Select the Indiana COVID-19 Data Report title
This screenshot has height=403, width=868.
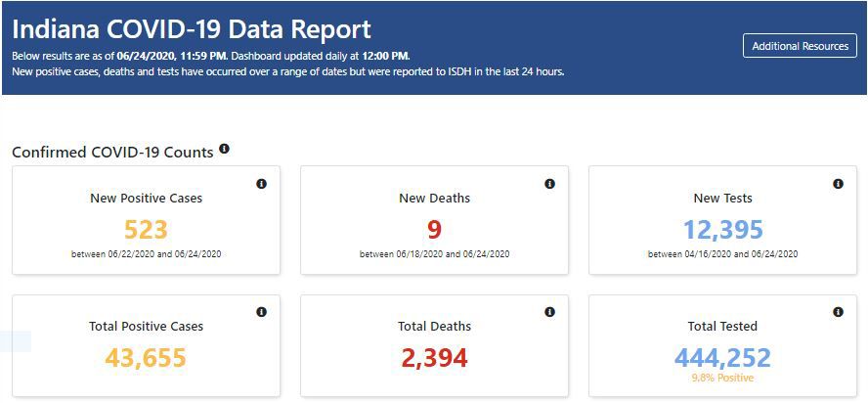point(192,29)
